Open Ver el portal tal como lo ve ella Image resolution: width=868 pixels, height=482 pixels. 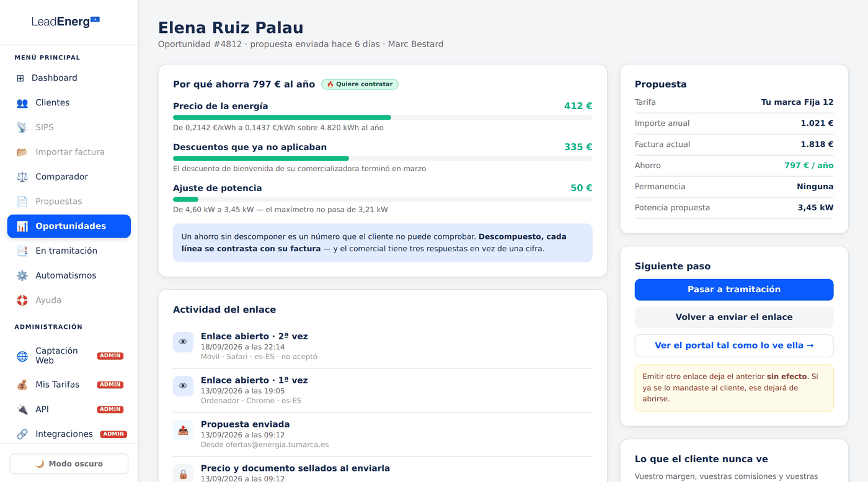[x=734, y=346]
